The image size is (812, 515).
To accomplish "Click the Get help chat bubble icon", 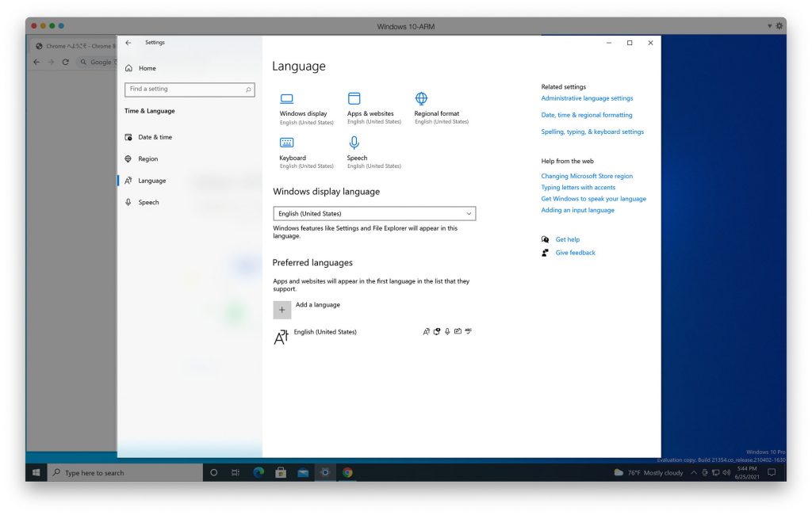I will (x=545, y=239).
